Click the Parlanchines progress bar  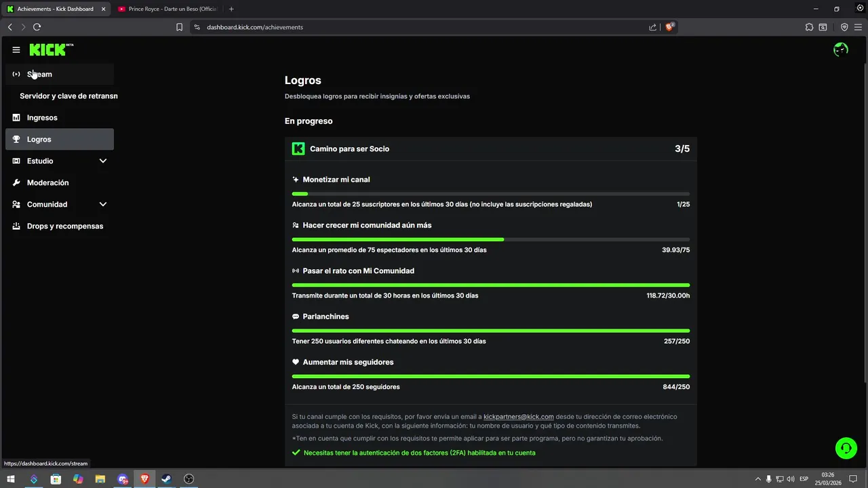pyautogui.click(x=491, y=331)
